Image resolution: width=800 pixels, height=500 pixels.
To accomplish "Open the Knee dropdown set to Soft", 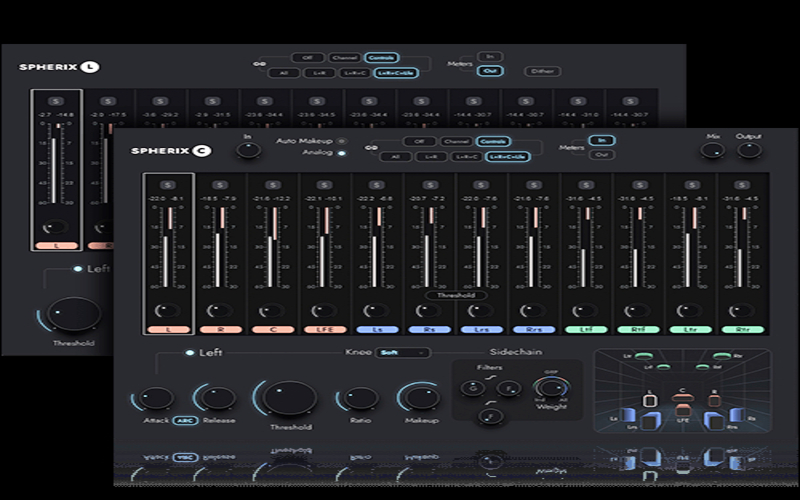I will (x=403, y=353).
